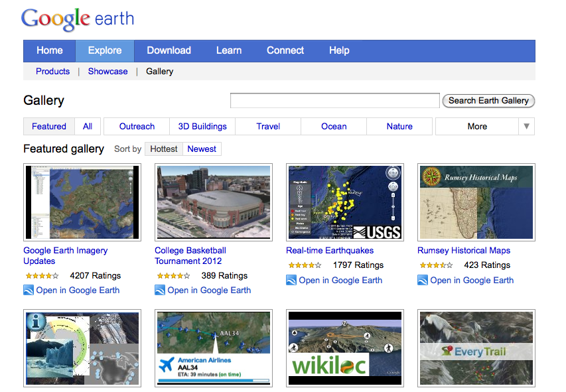This screenshot has width=566, height=392.
Task: Open the Explore tab
Action: pyautogui.click(x=105, y=50)
